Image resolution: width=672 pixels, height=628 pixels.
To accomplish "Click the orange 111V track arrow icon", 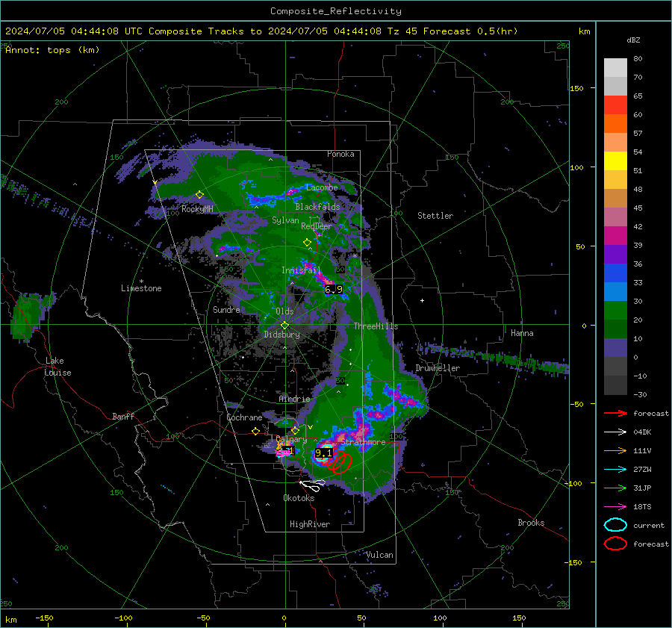I will click(615, 450).
